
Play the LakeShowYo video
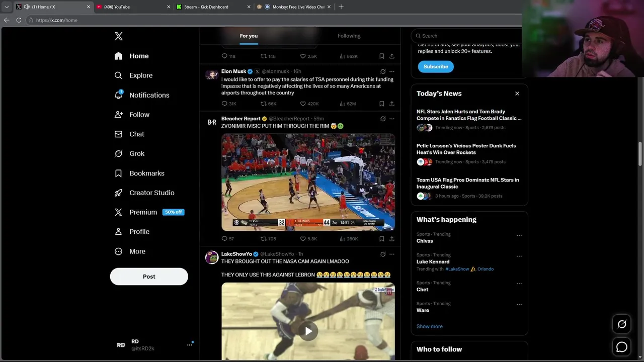308,330
